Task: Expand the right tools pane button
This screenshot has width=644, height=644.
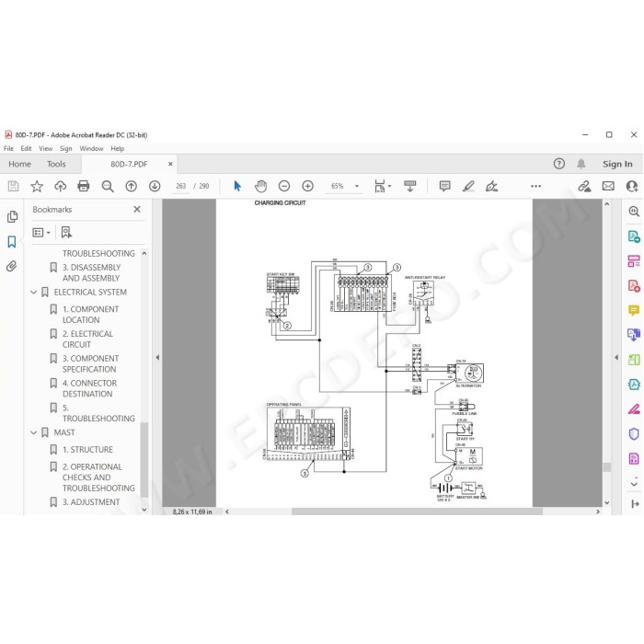Action: (634, 503)
